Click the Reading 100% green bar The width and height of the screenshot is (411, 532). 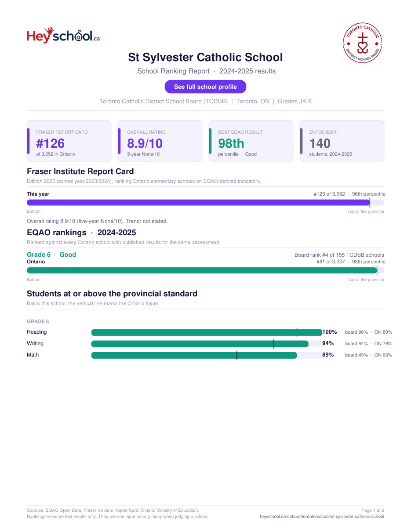point(207,332)
